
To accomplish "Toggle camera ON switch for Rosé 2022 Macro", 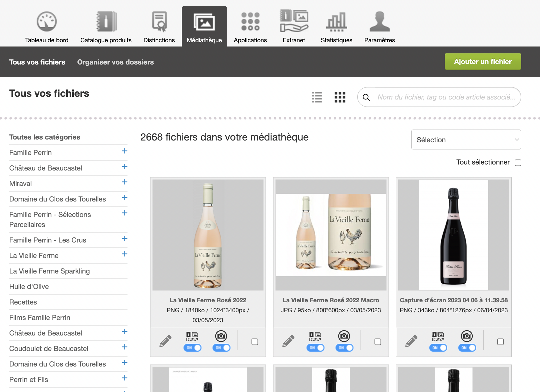I will click(x=344, y=348).
